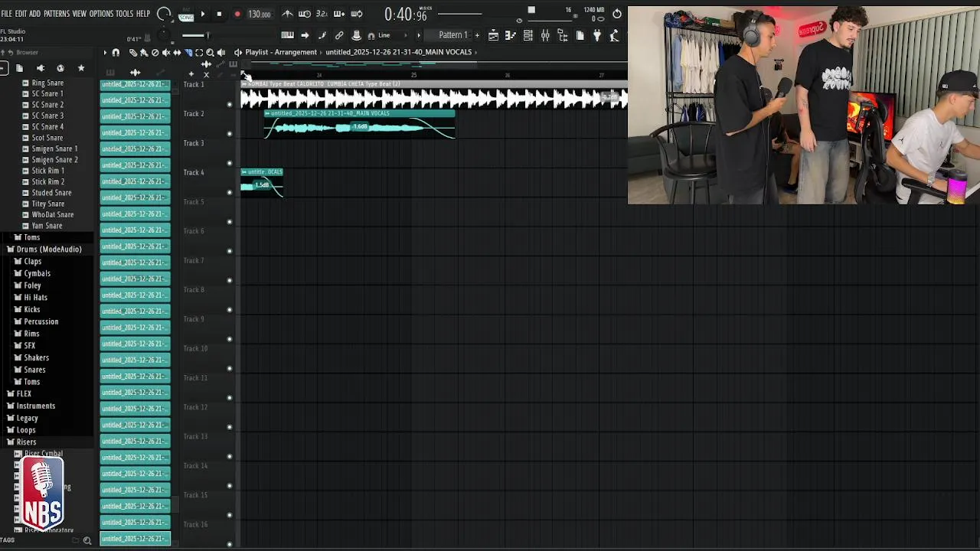Expand the Loops folder

[x=21, y=430]
